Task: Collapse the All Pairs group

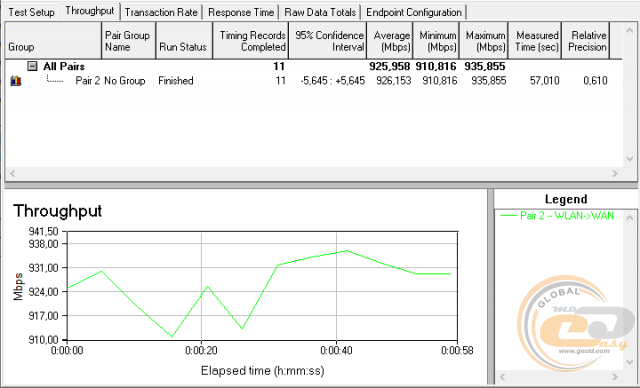Action: click(x=32, y=66)
